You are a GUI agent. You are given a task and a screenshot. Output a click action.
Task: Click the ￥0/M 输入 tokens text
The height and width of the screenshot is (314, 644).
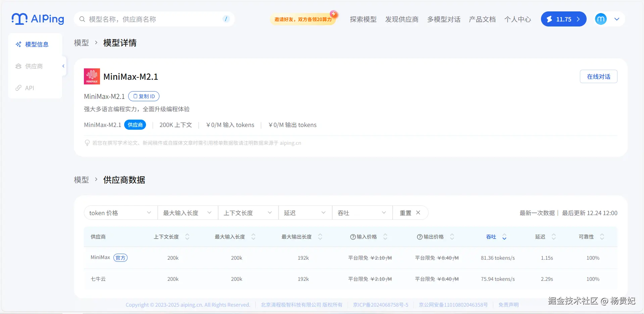click(x=230, y=125)
